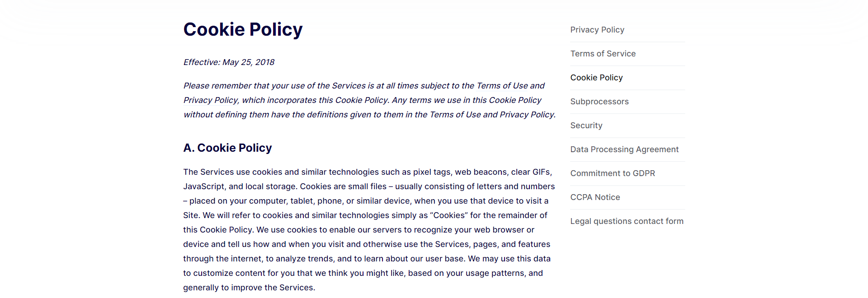The image size is (868, 298).
Task: Click the word "JavaScript" in the body paragraph
Action: [203, 186]
